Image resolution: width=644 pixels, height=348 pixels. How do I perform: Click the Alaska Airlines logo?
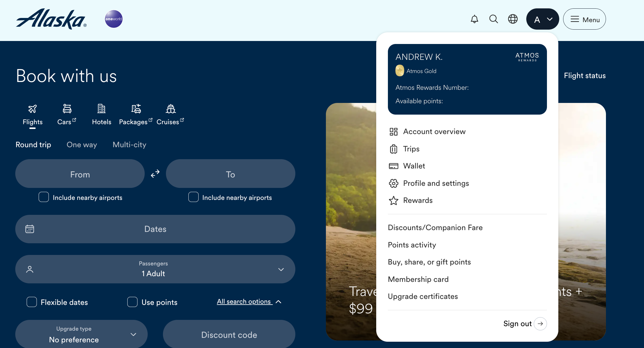click(51, 19)
